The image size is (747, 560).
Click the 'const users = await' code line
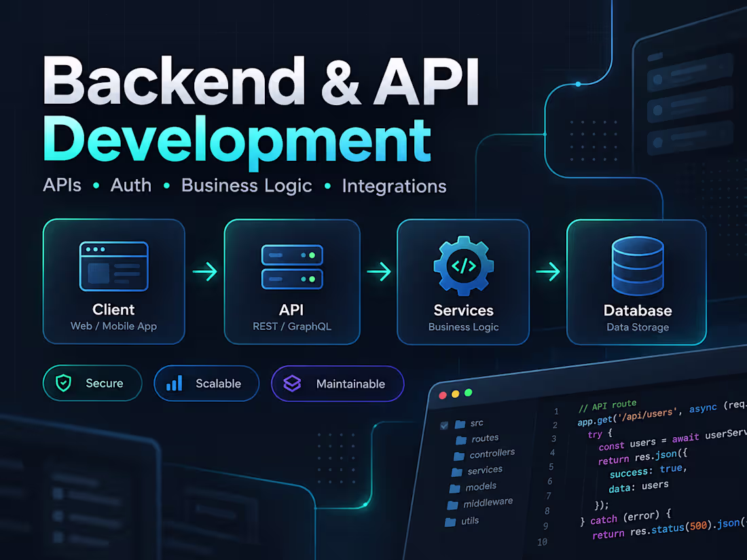(649, 442)
